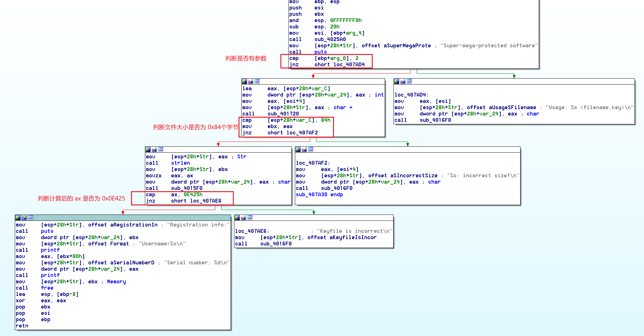Click 'free' call
The width and height of the screenshot is (644, 336).
(x=47, y=288)
